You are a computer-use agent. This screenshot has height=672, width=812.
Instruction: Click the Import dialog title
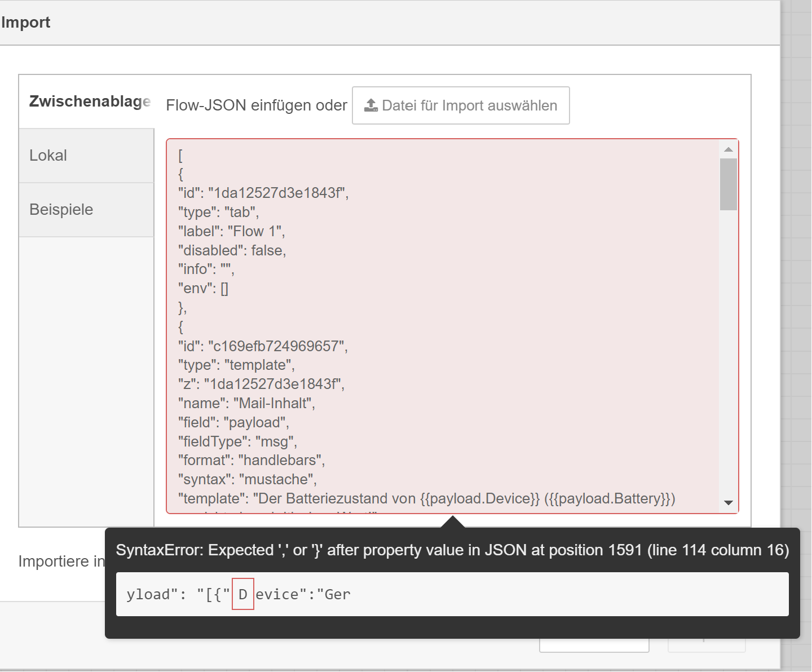(x=26, y=23)
